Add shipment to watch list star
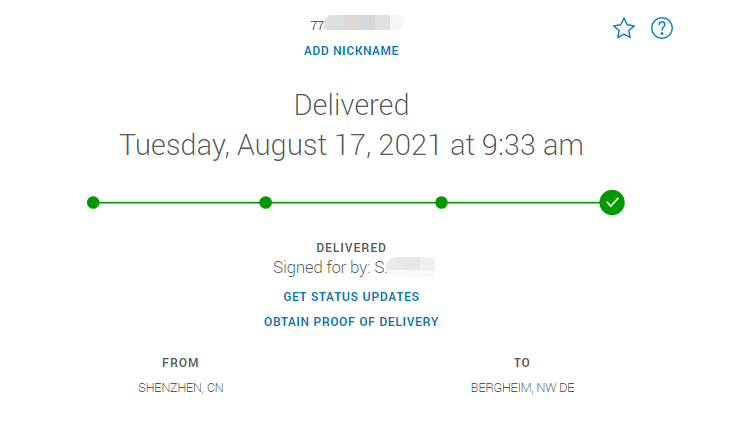This screenshot has width=731, height=423. 624,28
